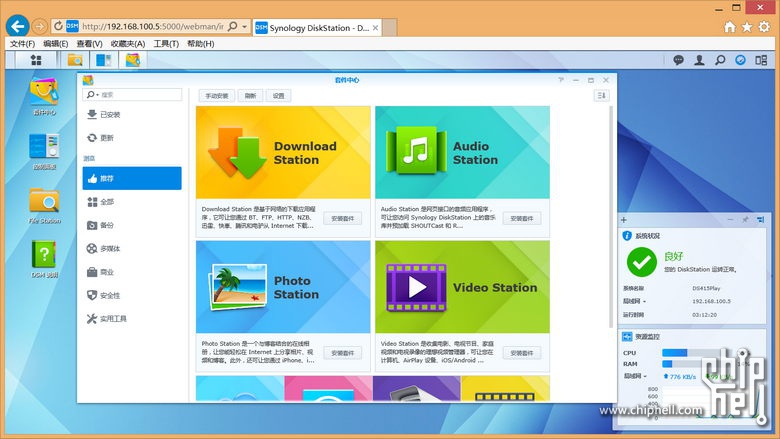Install Video Station via 安装套件
This screenshot has width=780, height=439.
click(522, 353)
